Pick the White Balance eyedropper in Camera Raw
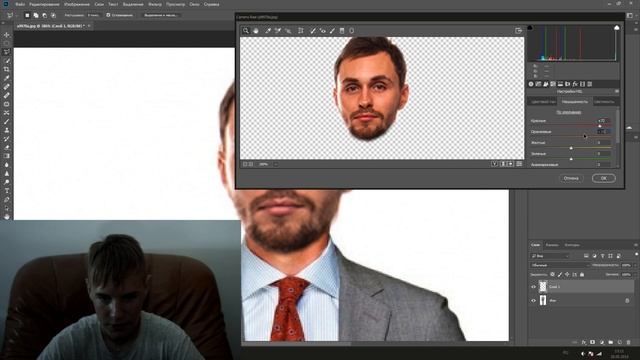 point(268,31)
